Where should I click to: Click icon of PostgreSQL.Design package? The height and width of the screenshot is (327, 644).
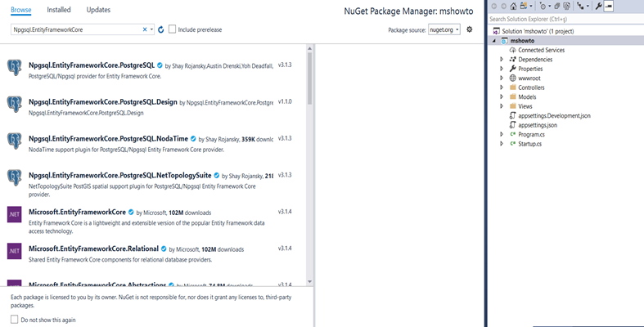tap(15, 104)
